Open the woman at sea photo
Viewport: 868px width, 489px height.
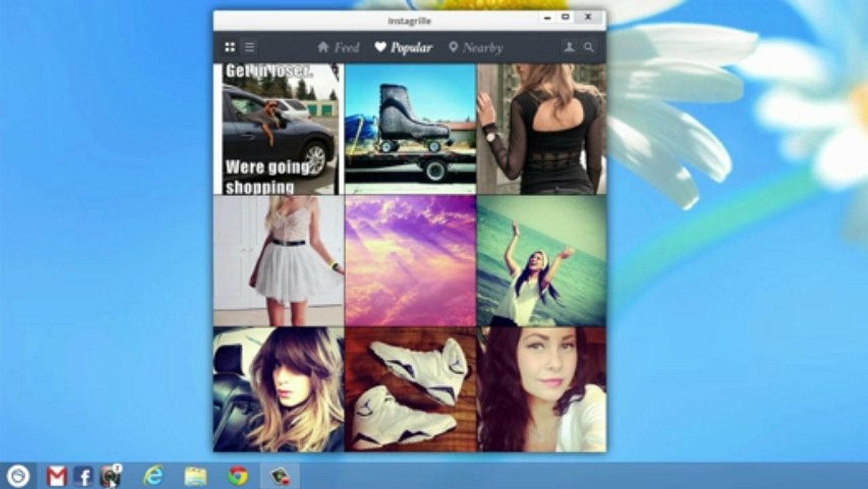coord(542,261)
